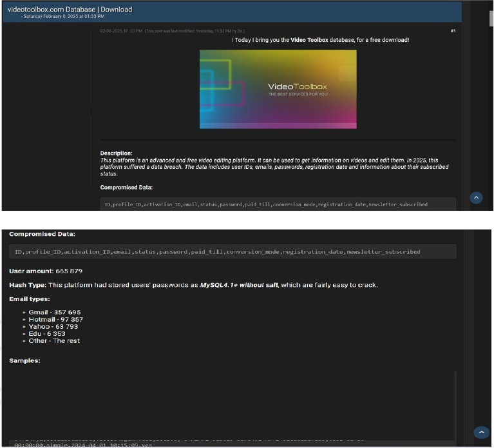Click the Samples code box scrollbar
Image resolution: width=494 pixels, height=448 pixels.
coord(455,405)
